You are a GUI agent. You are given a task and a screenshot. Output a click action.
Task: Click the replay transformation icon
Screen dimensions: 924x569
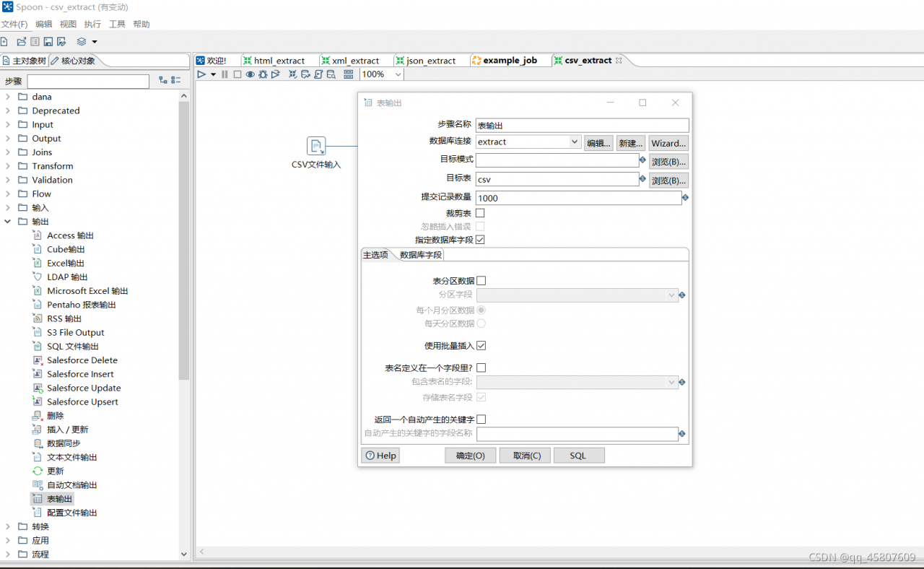coord(275,74)
